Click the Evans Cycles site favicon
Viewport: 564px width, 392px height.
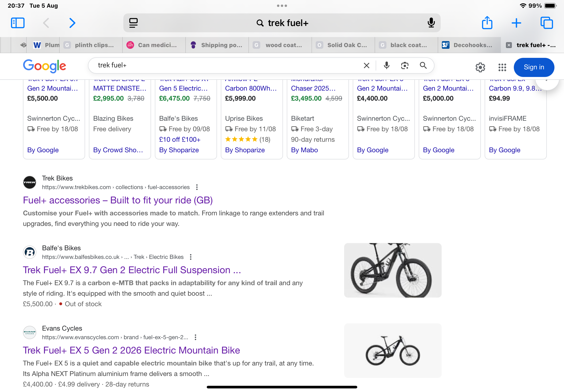[x=30, y=332]
